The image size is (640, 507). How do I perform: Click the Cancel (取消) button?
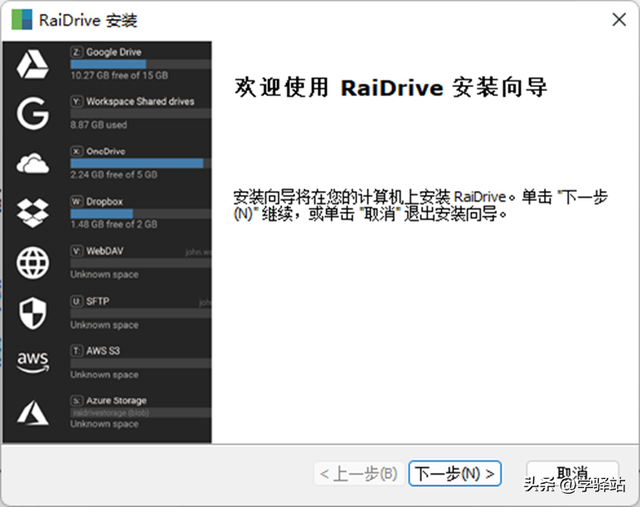click(572, 474)
